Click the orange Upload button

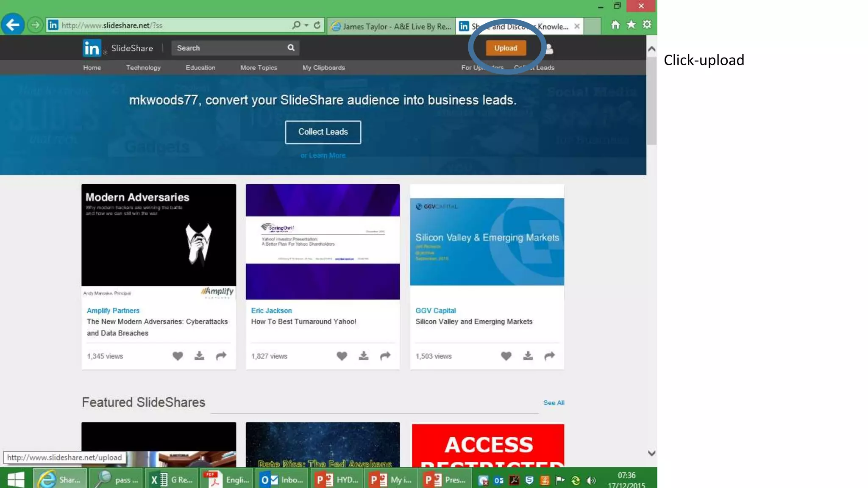(505, 48)
